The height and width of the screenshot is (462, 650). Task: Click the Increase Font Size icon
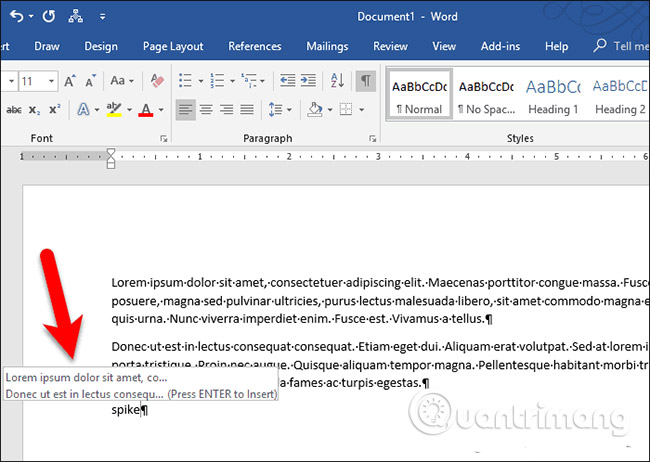point(71,81)
